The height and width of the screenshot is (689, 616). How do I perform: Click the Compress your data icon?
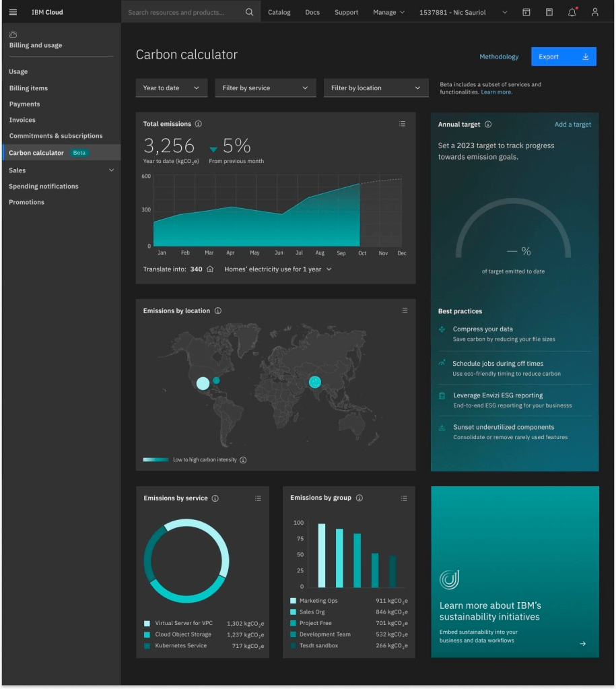(x=442, y=329)
